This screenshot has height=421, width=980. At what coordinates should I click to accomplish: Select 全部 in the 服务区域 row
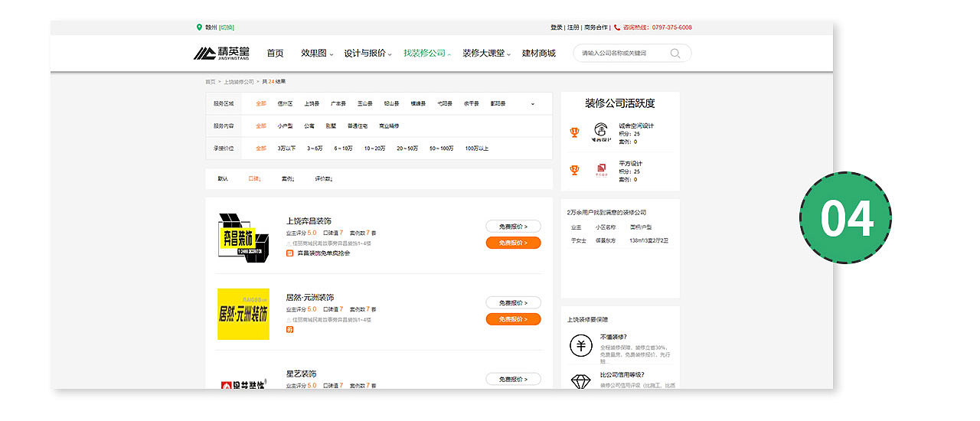point(261,103)
